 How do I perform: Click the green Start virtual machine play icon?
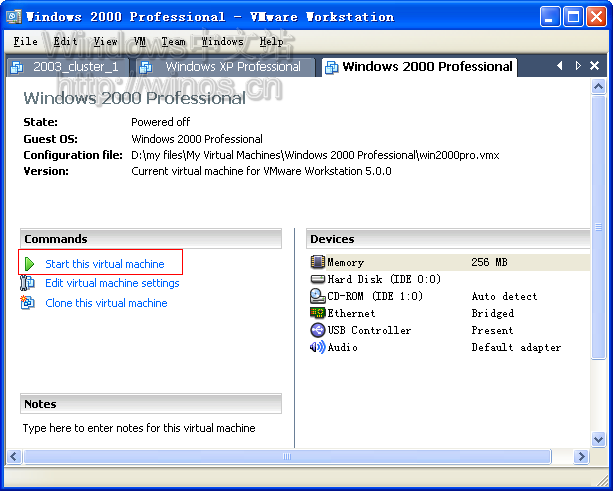(x=29, y=264)
